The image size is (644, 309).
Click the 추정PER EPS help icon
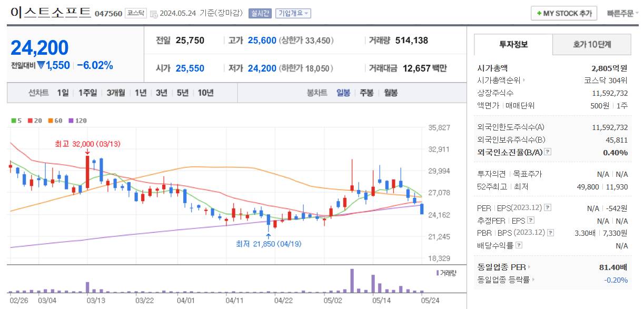click(x=532, y=221)
